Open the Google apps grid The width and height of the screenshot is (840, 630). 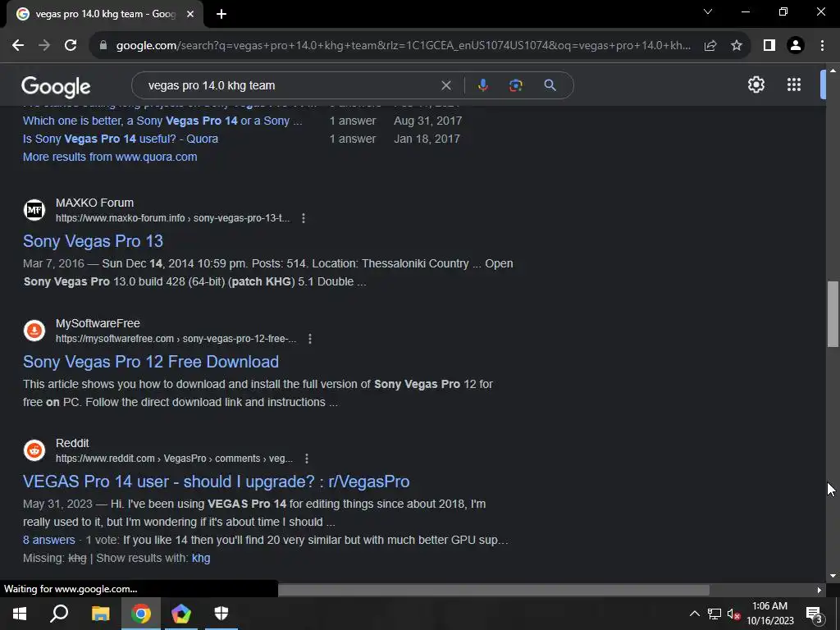coord(794,84)
